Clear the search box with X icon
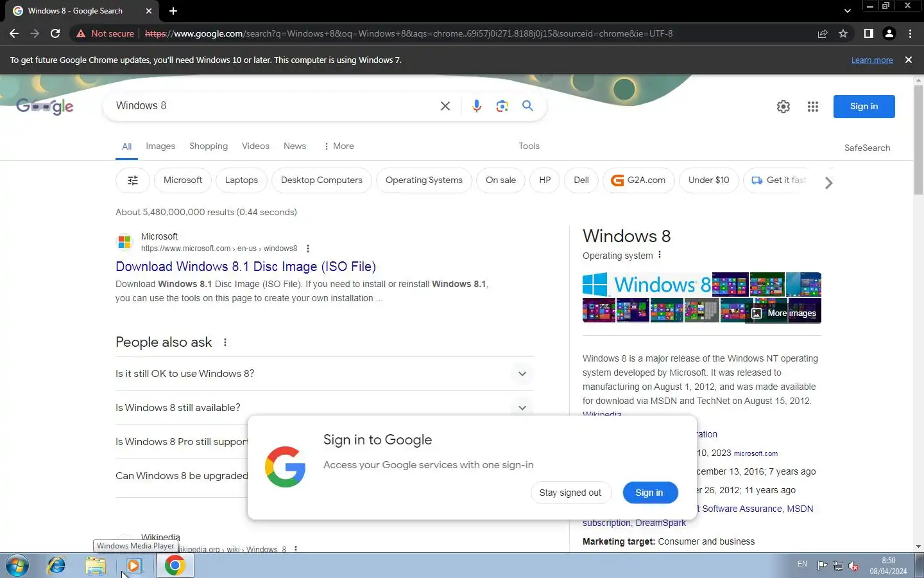Image resolution: width=924 pixels, height=578 pixels. click(x=445, y=106)
